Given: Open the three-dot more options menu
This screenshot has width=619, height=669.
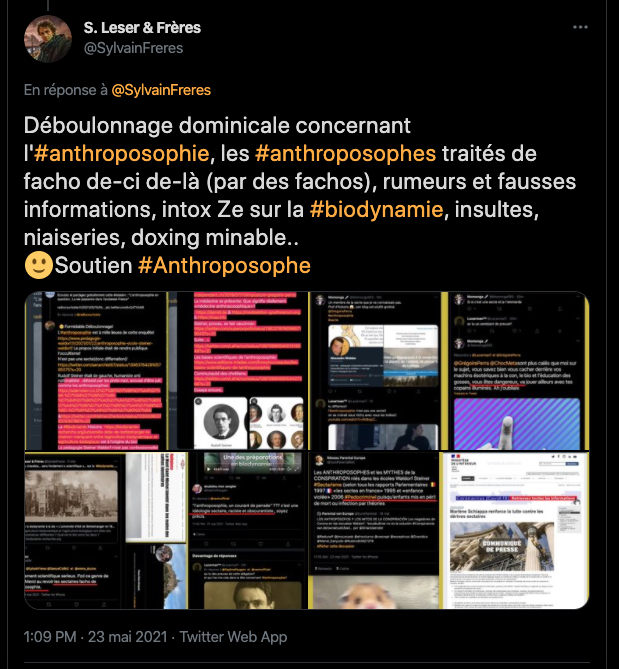Looking at the screenshot, I should [580, 27].
